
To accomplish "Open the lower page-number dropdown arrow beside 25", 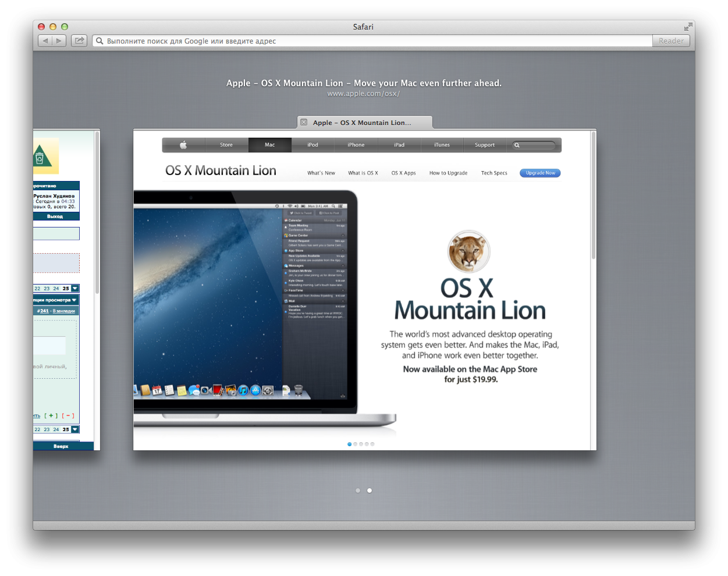I will [x=75, y=429].
